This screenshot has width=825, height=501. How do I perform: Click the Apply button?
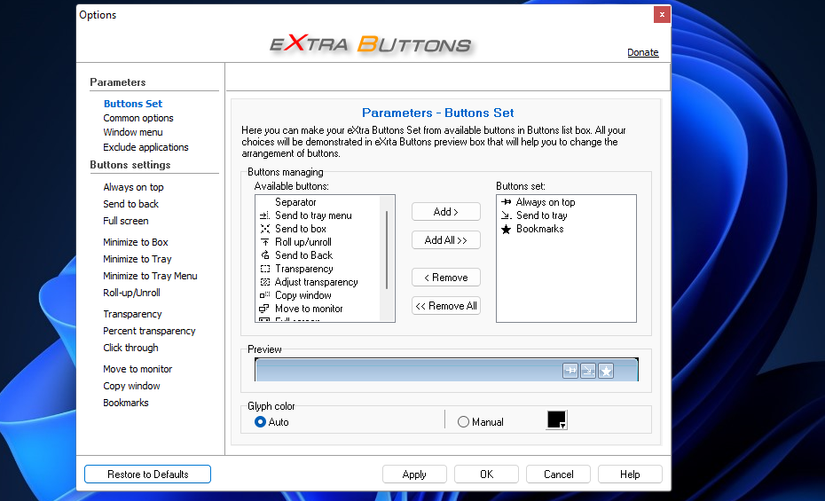click(x=414, y=474)
